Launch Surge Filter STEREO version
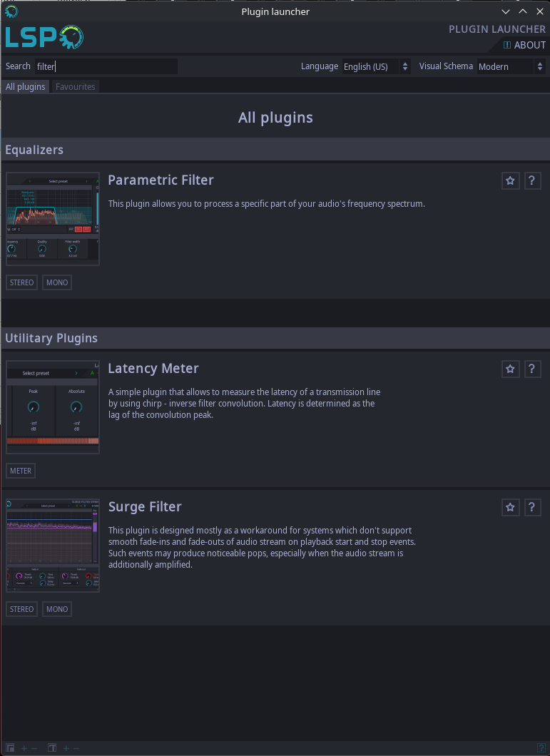Image resolution: width=550 pixels, height=756 pixels. (x=21, y=609)
